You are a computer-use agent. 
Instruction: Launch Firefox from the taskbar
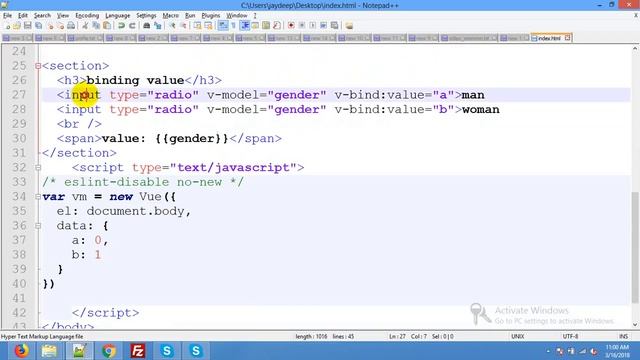(22, 351)
